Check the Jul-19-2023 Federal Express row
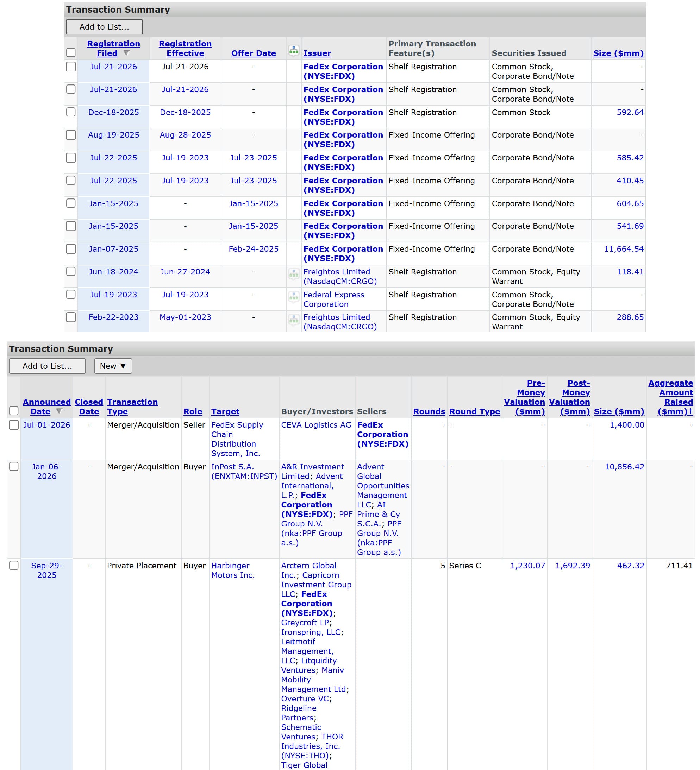This screenshot has width=700, height=770. click(x=71, y=294)
